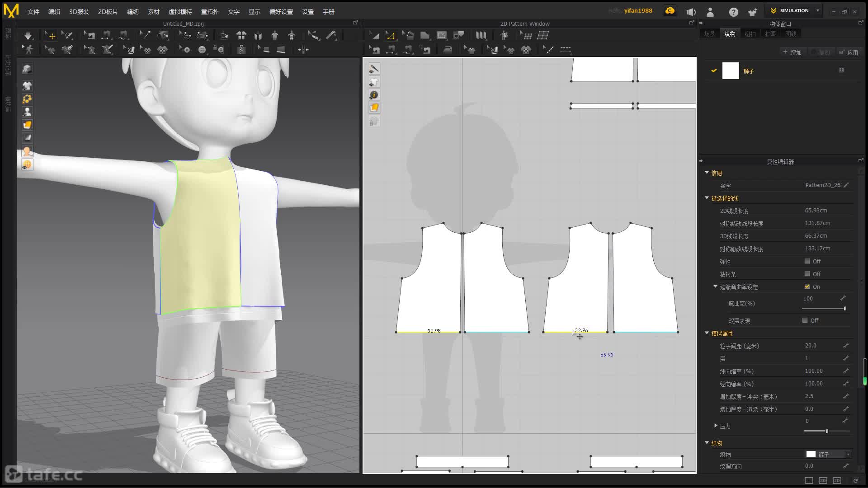This screenshot has height=488, width=868.
Task: Switch to the 明线 tab
Action: 791,34
